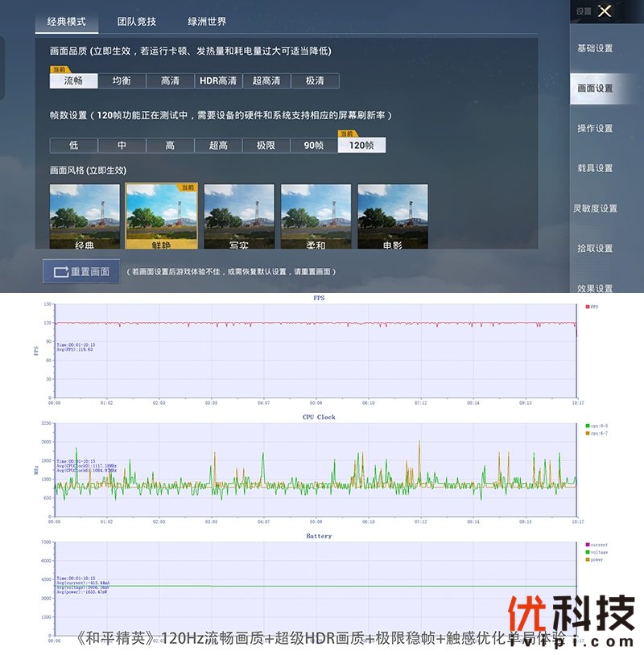Close the settings panel with X

605,11
